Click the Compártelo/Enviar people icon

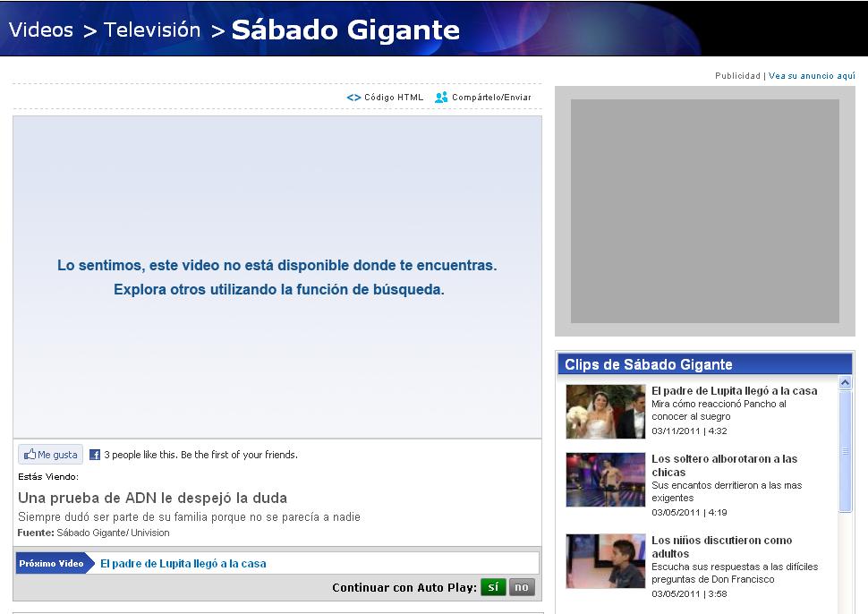click(441, 98)
